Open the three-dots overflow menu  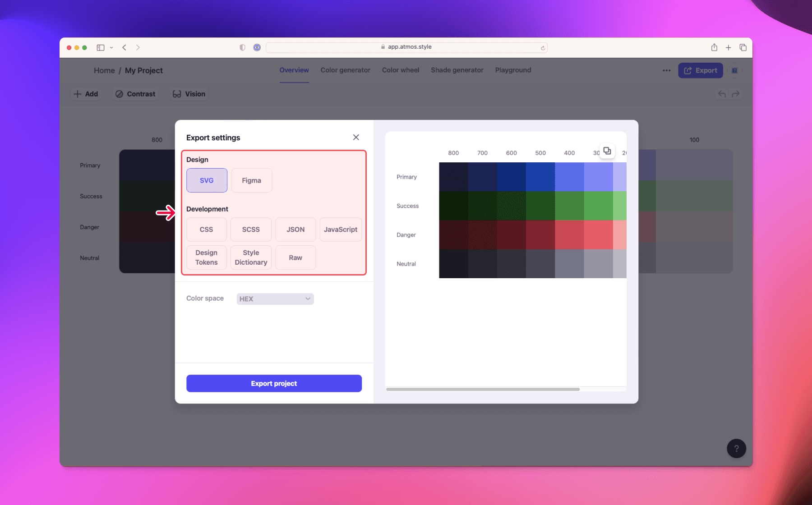pos(666,70)
